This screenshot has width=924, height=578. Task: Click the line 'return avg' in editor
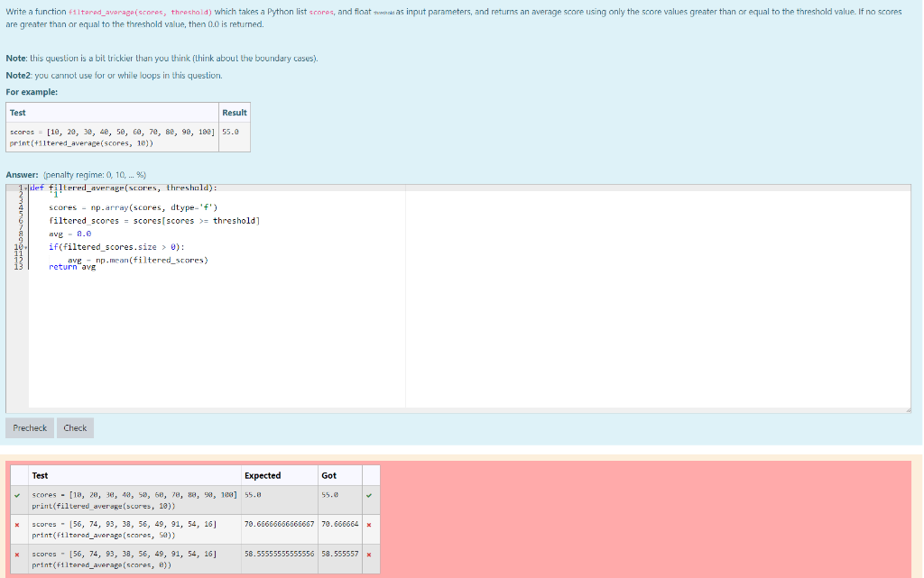(72, 267)
